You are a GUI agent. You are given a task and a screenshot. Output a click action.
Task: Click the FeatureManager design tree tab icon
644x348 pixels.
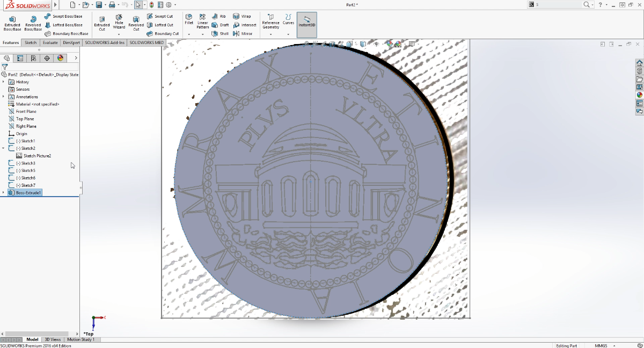point(6,58)
